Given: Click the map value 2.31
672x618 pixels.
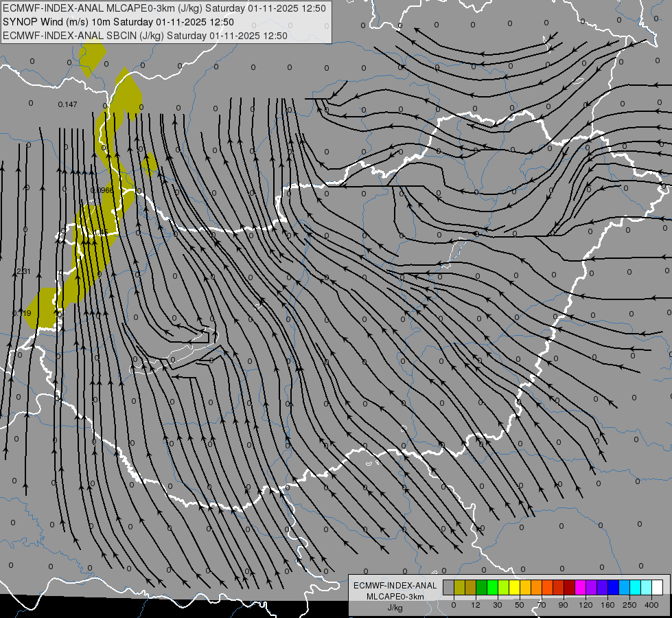Looking at the screenshot, I should [x=23, y=271].
